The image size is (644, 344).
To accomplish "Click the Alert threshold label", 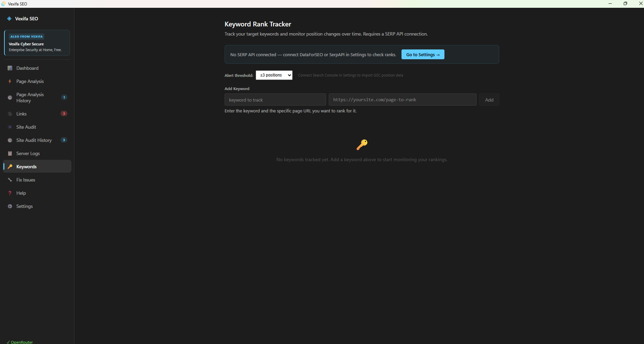I will (239, 76).
